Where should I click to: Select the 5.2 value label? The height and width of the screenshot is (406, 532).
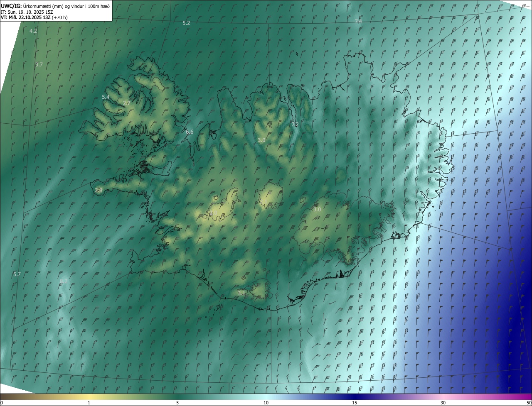pyautogui.click(x=186, y=23)
